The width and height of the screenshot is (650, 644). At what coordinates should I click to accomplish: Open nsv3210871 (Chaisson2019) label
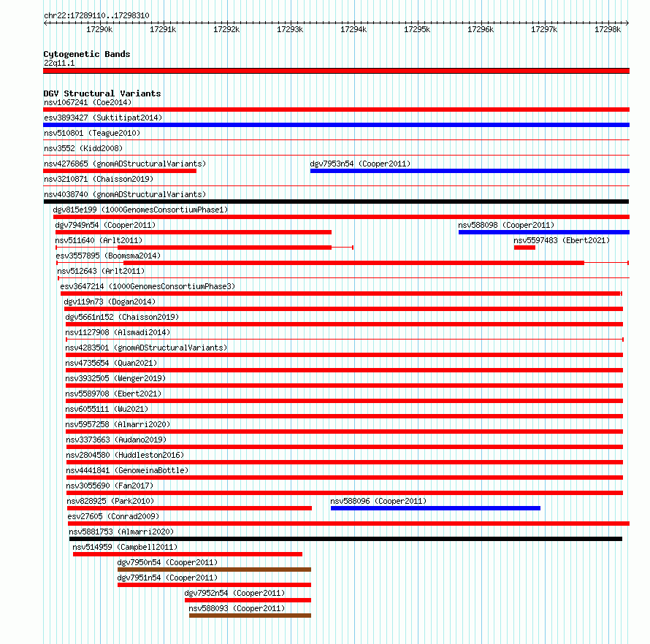[x=99, y=179]
